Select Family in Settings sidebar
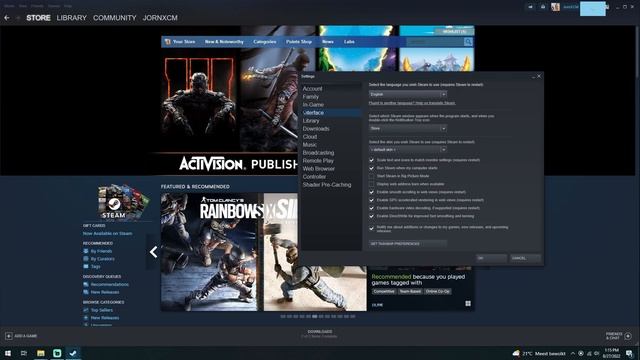The image size is (640, 360). [x=311, y=97]
